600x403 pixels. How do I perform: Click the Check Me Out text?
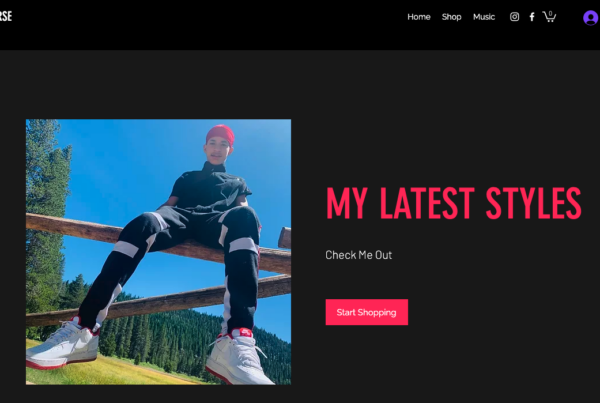(359, 255)
